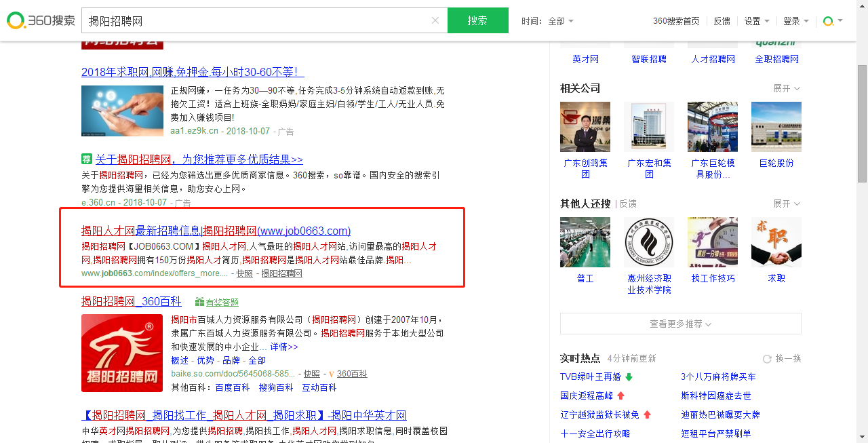Open the 设置 dropdown menu
This screenshot has width=868, height=443.
[757, 21]
